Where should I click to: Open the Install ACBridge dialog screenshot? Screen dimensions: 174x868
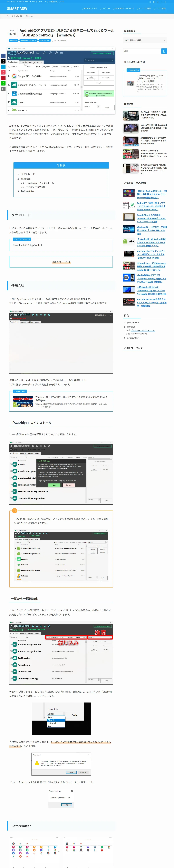[61, 473]
